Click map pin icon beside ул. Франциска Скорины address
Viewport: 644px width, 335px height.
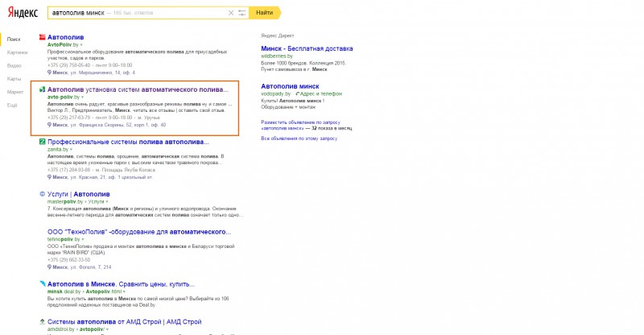(49, 125)
